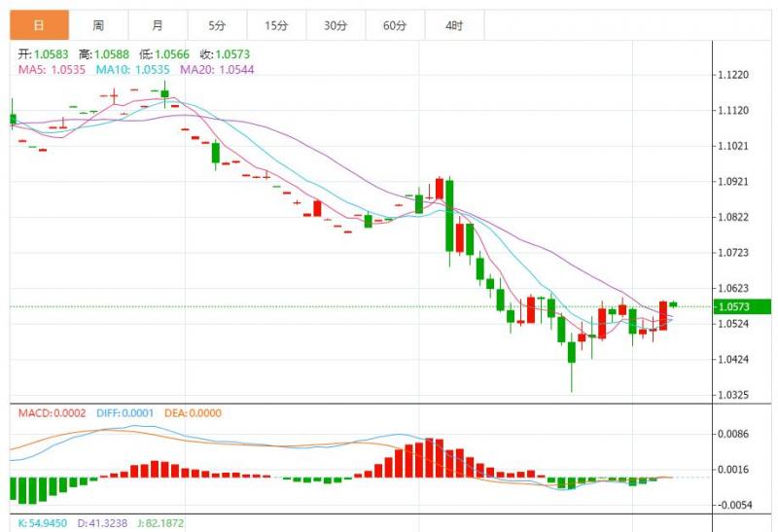The height and width of the screenshot is (532, 778).
Task: Click the MACD:0.0002 indicator label
Action: pyautogui.click(x=53, y=413)
